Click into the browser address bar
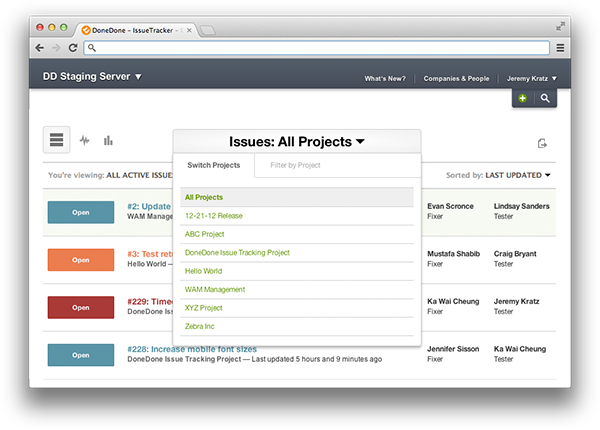This screenshot has width=600, height=430. (317, 48)
